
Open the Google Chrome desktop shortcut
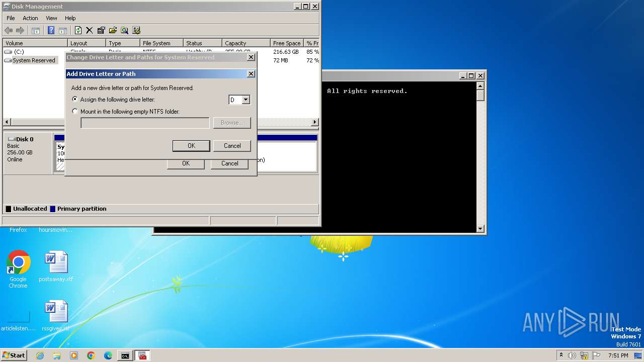tap(18, 269)
